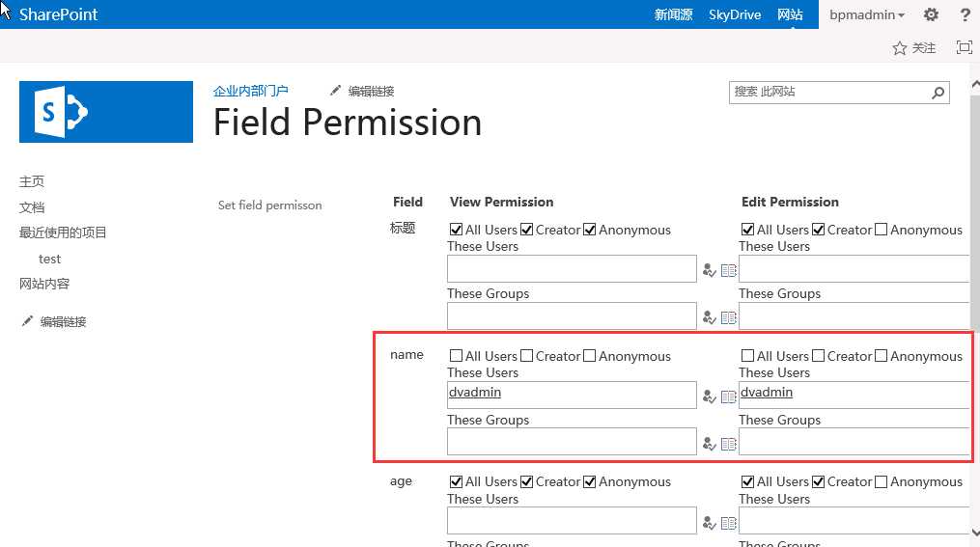Browse address book for name view groups
The height and width of the screenshot is (547, 980).
point(728,444)
